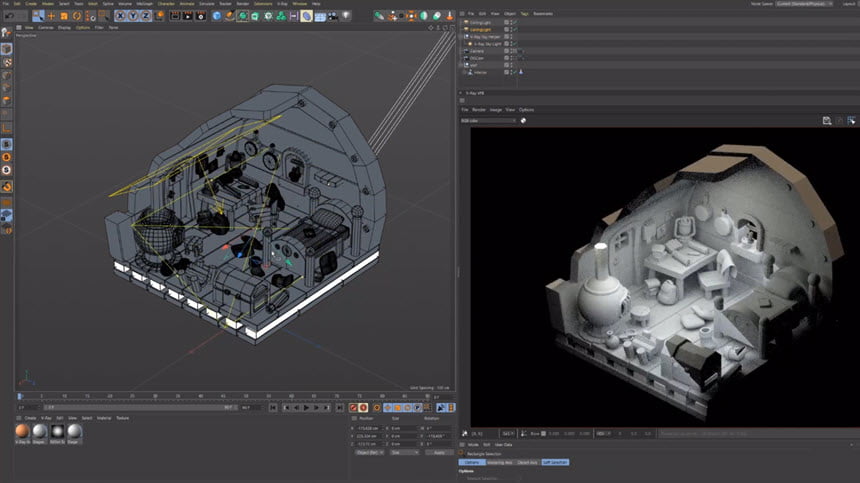The image size is (860, 483).
Task: Open Edit Render Settings icon
Action: [x=201, y=16]
